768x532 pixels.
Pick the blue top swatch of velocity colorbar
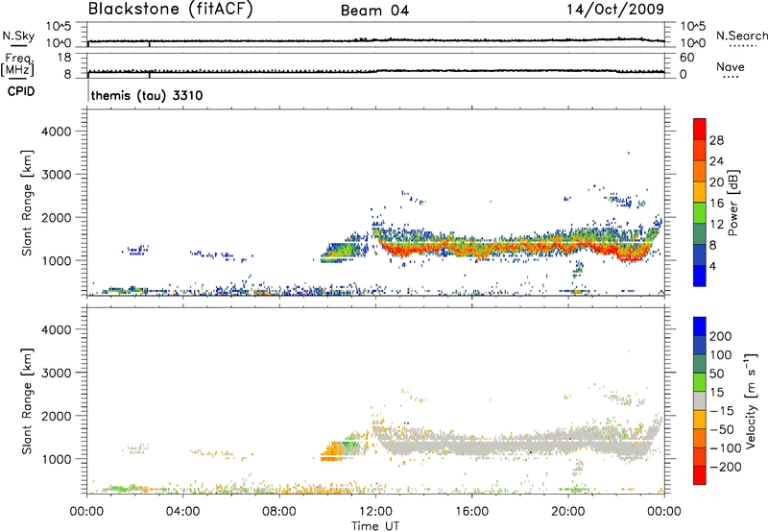click(700, 326)
